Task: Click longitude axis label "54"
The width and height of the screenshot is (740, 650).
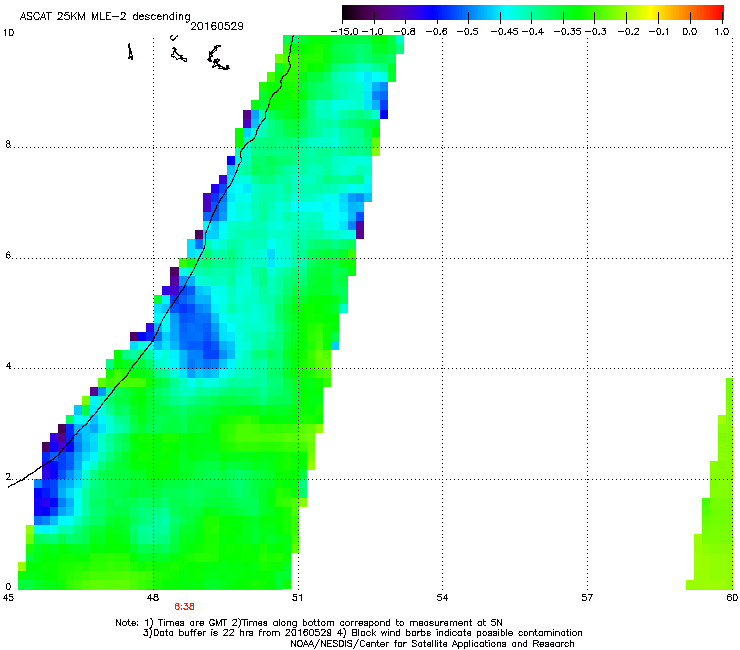Action: 442,598
